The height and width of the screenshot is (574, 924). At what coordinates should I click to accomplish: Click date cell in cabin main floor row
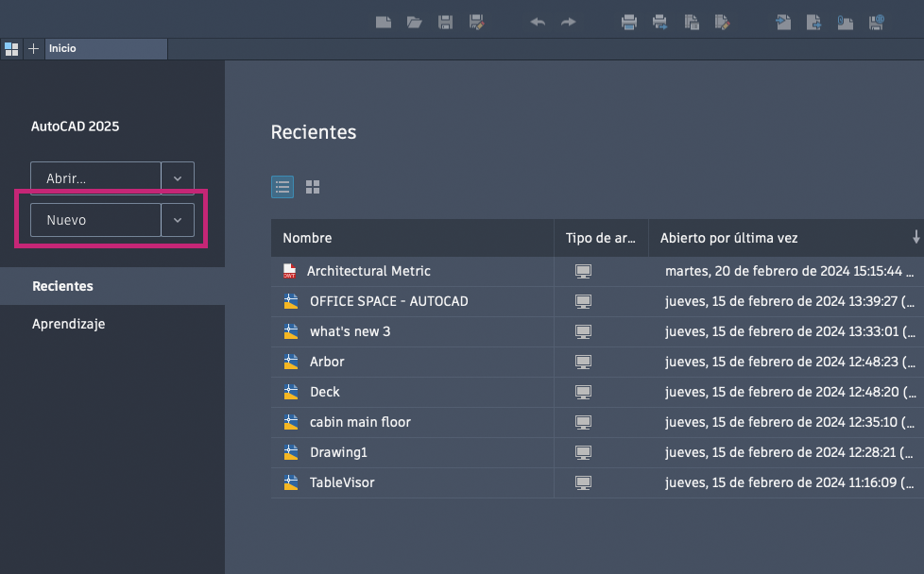click(x=790, y=422)
